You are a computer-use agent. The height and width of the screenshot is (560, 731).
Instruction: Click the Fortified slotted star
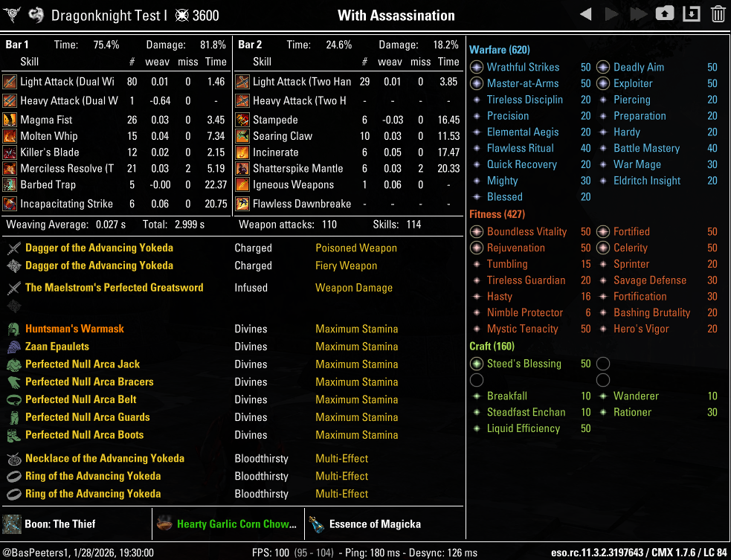click(x=603, y=232)
